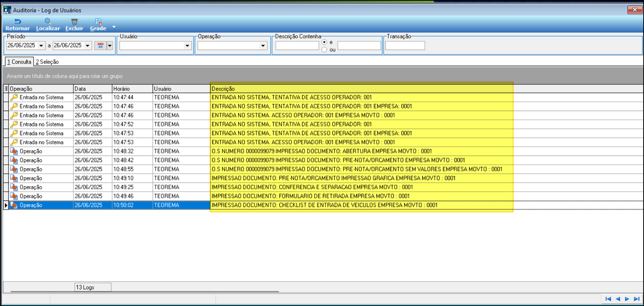Close the Auditoria window
644x306 pixels.
tap(635, 10)
